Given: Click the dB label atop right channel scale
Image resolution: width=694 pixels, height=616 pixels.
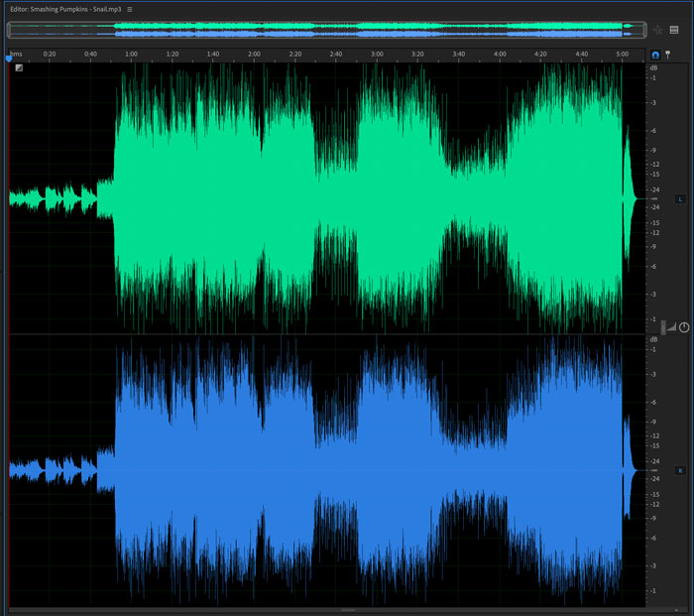Looking at the screenshot, I should click(x=653, y=339).
